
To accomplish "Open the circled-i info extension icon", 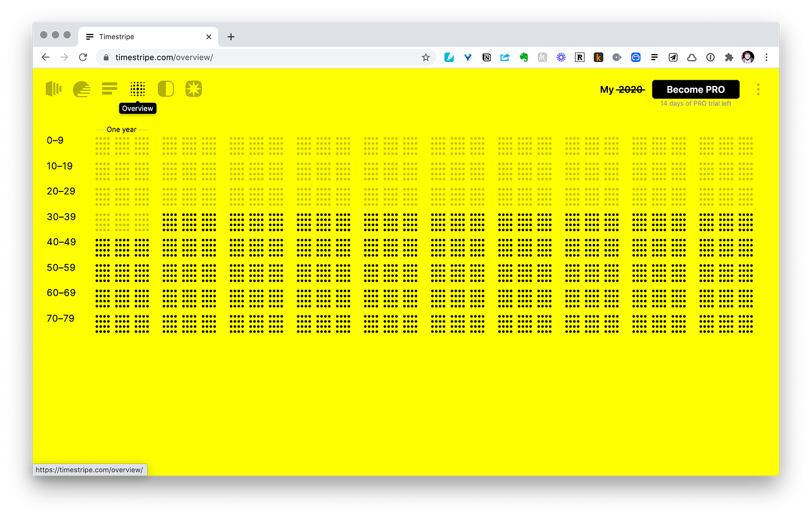I will pos(710,57).
